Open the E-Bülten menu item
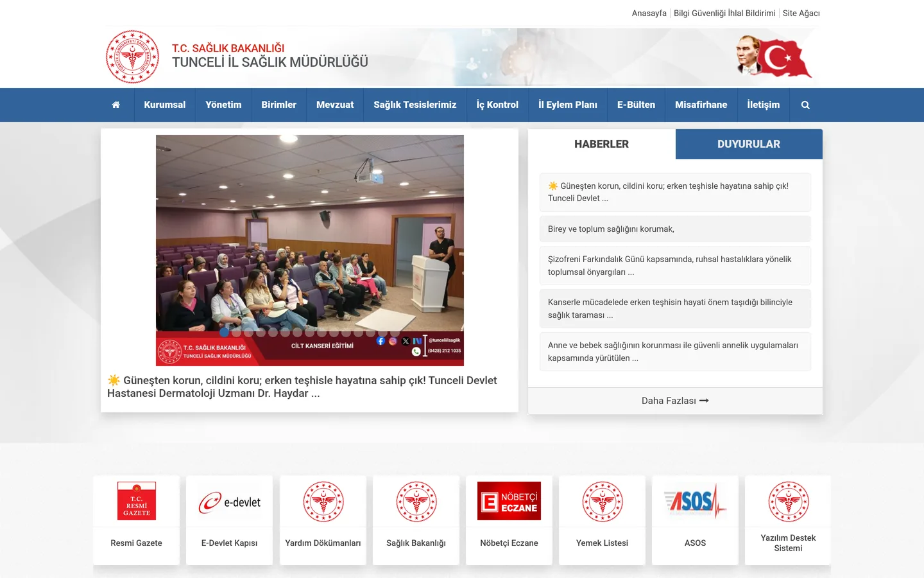The width and height of the screenshot is (924, 578). pos(637,105)
